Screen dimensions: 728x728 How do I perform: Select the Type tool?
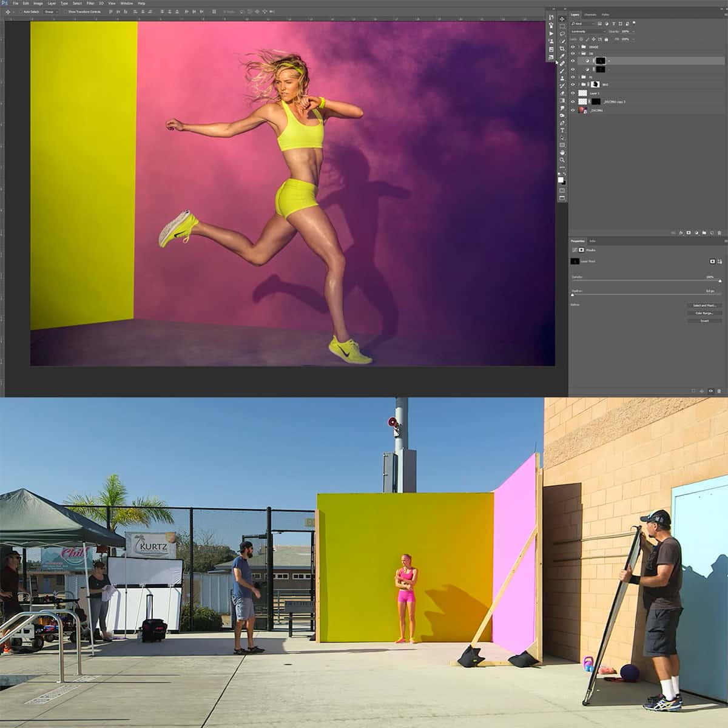pos(562,130)
